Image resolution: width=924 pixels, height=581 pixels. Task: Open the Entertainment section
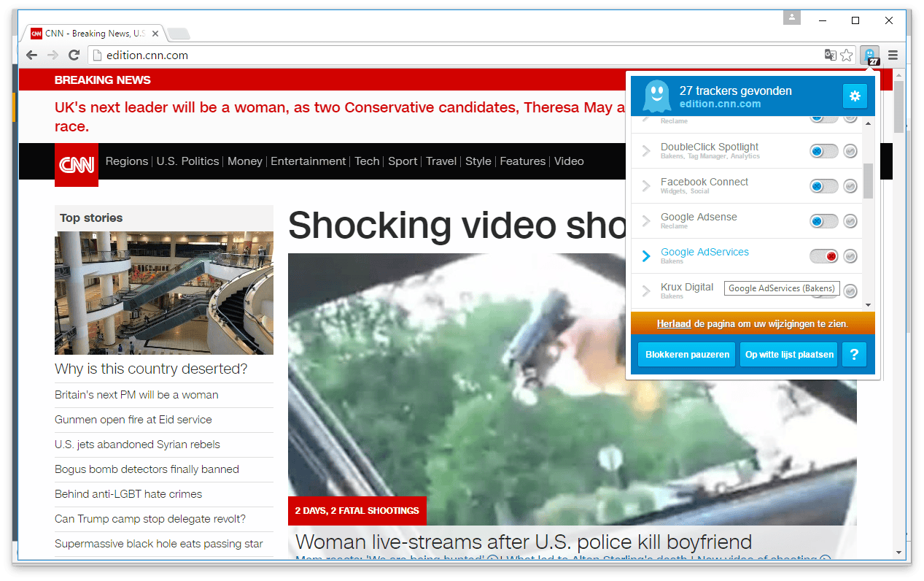[x=308, y=161]
